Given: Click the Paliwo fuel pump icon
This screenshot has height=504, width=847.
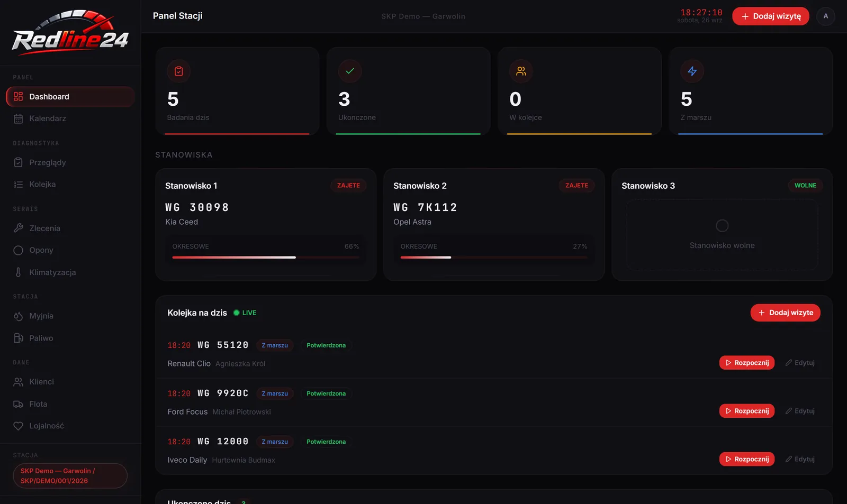Looking at the screenshot, I should pyautogui.click(x=19, y=338).
